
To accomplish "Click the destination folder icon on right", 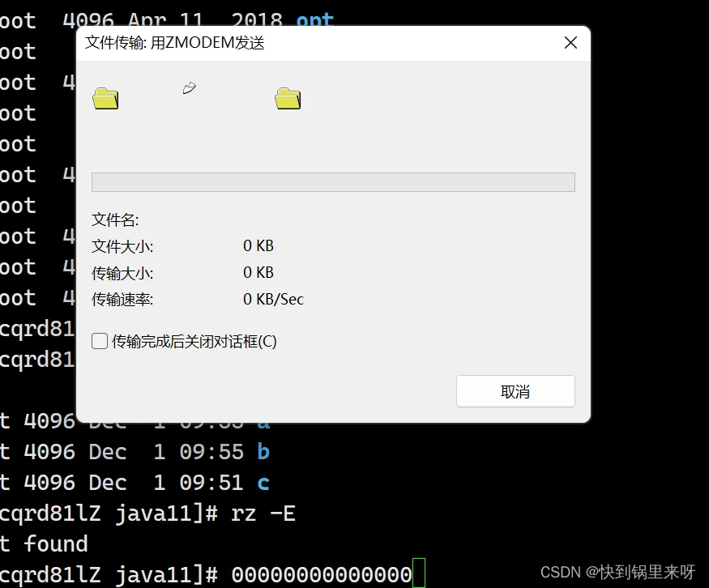I will 288,99.
